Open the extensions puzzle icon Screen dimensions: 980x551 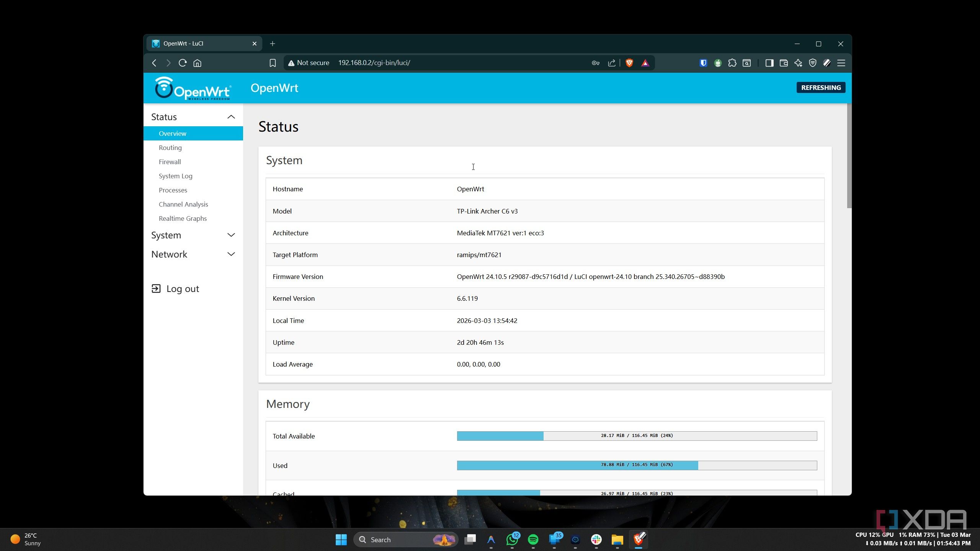(732, 63)
